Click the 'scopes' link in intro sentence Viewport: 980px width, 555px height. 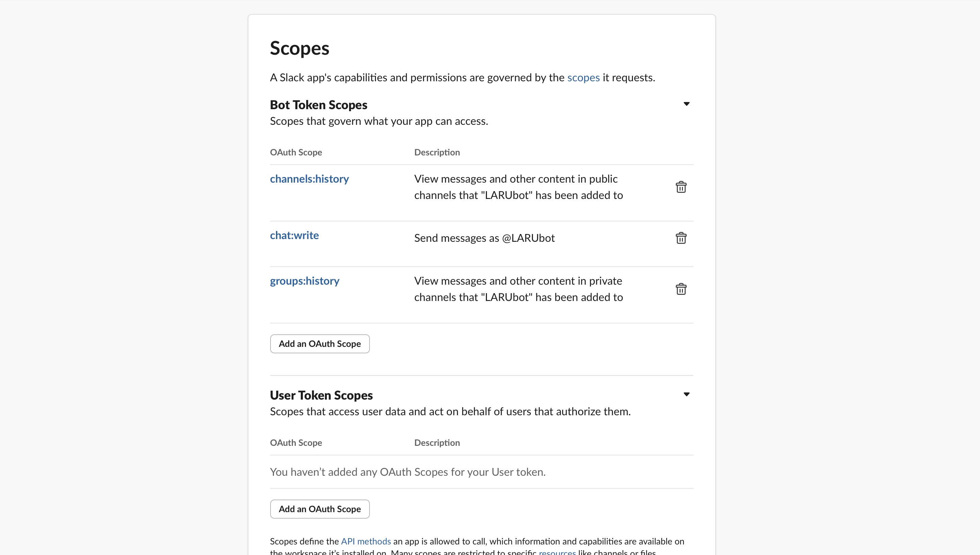[583, 78]
